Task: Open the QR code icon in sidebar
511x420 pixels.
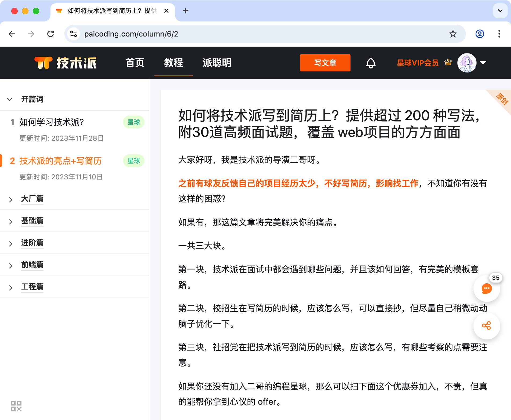Action: [x=16, y=406]
